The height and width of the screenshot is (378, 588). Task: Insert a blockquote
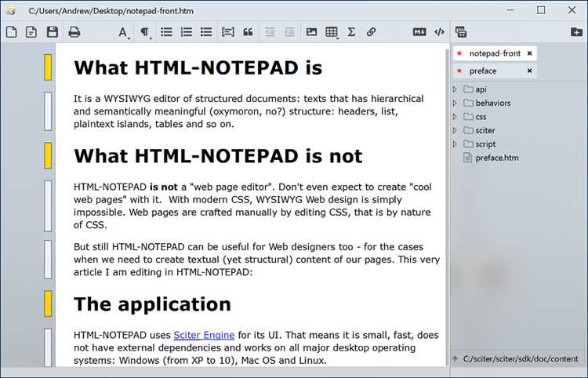249,32
